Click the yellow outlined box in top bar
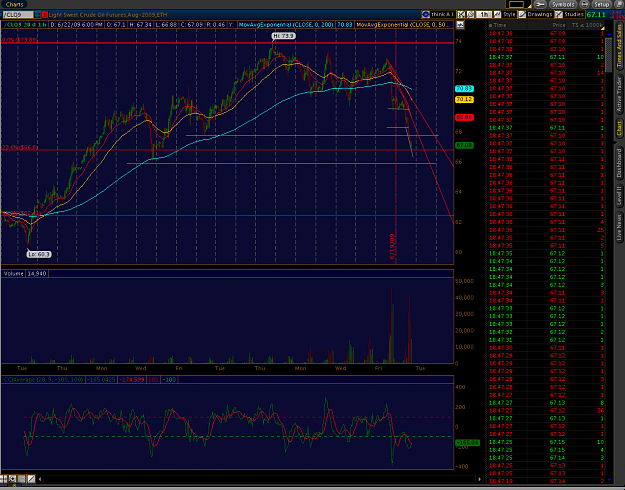Screen dimensions: 625x490 coord(517,4)
